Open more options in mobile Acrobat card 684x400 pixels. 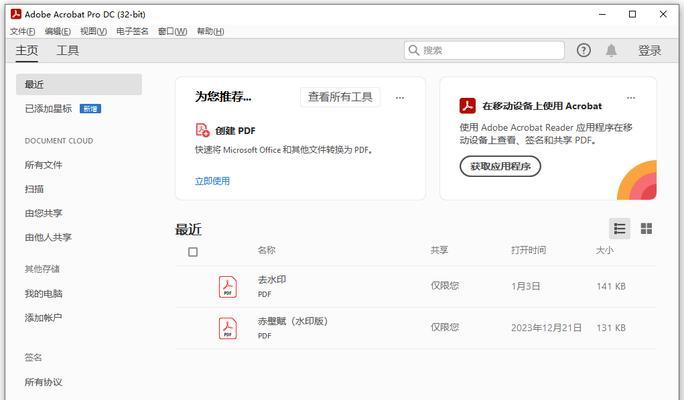pyautogui.click(x=631, y=98)
